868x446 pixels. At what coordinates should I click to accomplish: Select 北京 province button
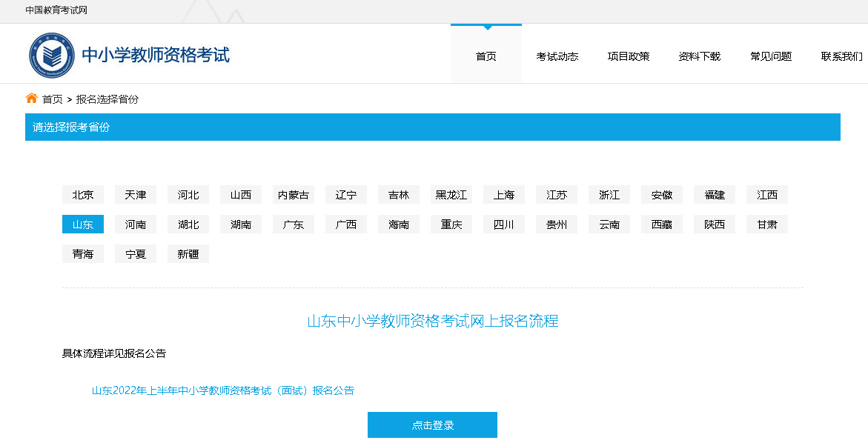(83, 195)
